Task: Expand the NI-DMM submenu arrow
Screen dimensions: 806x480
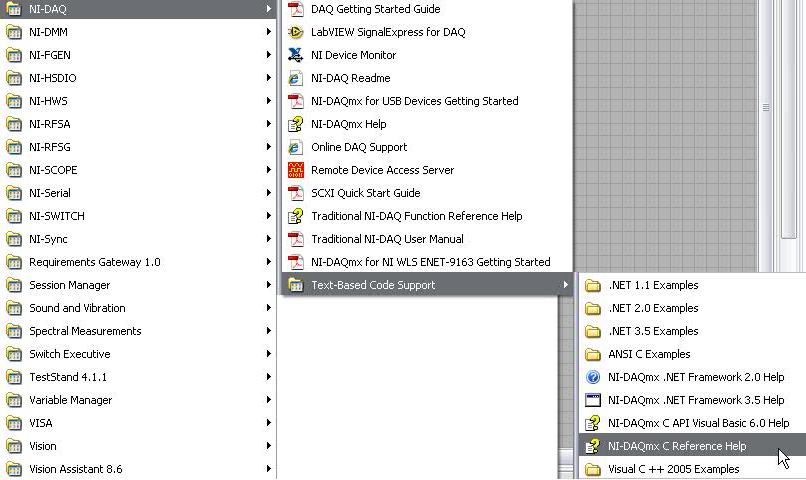Action: pyautogui.click(x=268, y=32)
